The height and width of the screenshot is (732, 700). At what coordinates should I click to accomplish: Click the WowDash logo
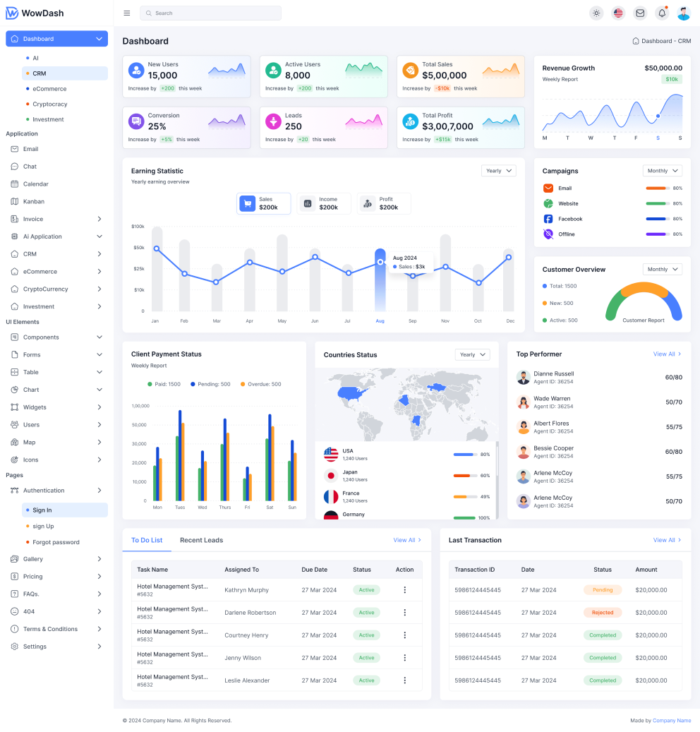[x=35, y=13]
